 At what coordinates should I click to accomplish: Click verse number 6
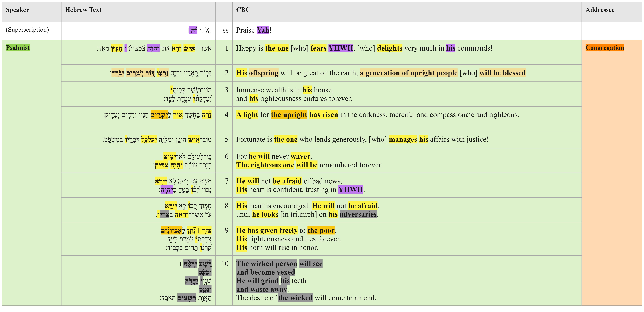[227, 156]
